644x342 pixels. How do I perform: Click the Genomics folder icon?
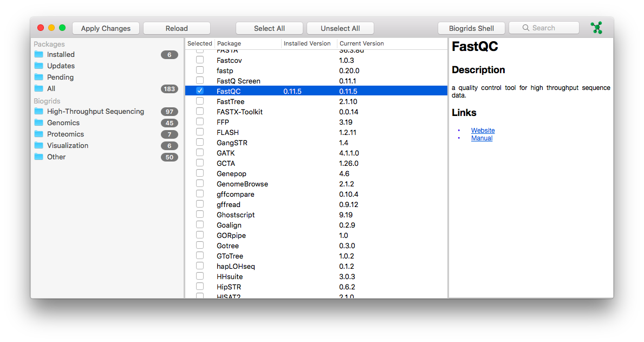(38, 122)
